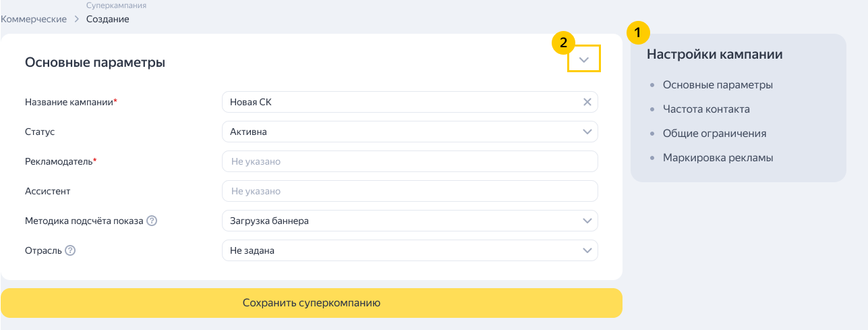
Task: Click the yellow marker badge 2
Action: (562, 43)
